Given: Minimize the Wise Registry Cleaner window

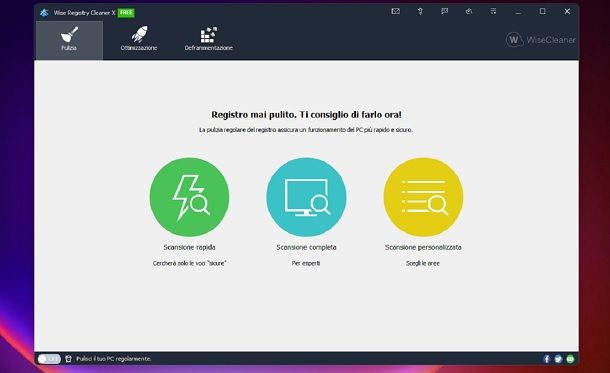Looking at the screenshot, I should 518,12.
